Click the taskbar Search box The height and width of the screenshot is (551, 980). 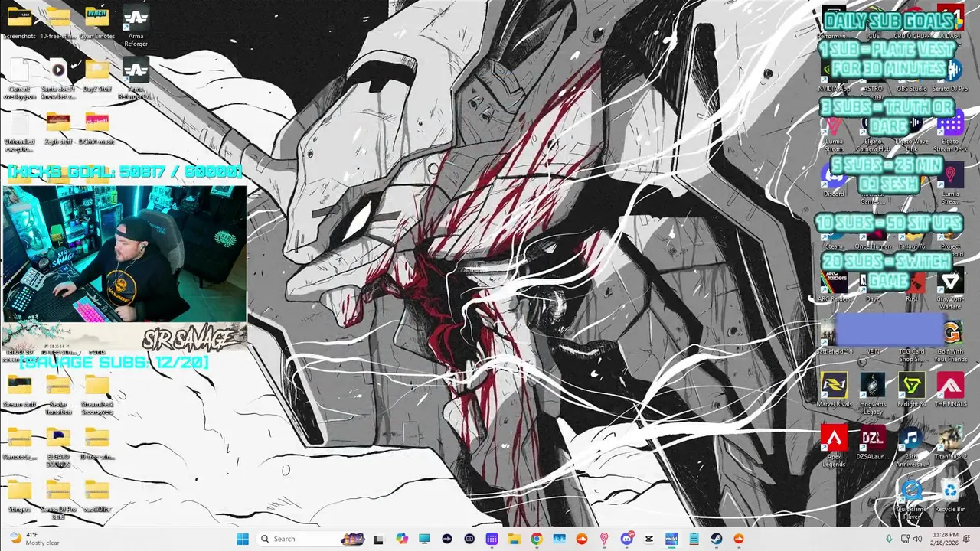tap(311, 539)
